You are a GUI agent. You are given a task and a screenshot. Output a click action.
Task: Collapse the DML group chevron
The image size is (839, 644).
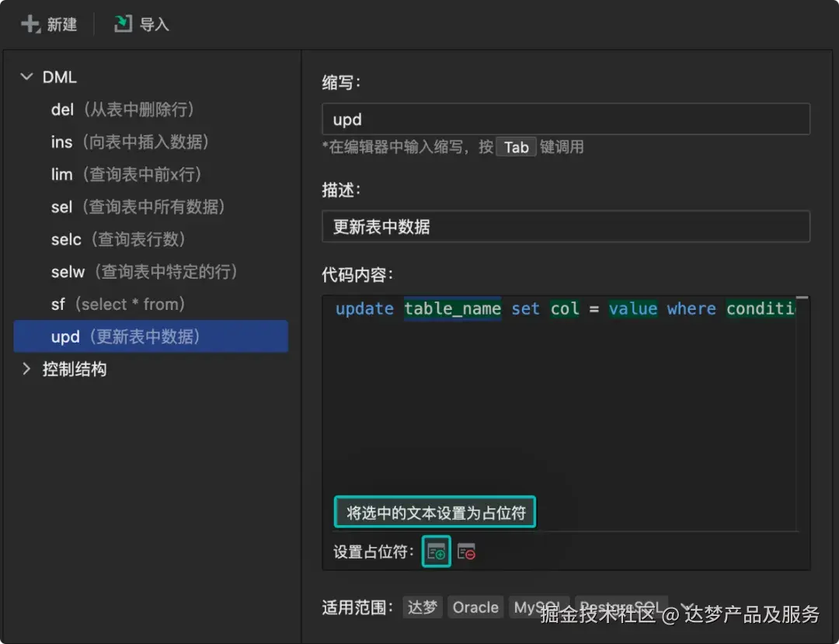click(x=26, y=76)
